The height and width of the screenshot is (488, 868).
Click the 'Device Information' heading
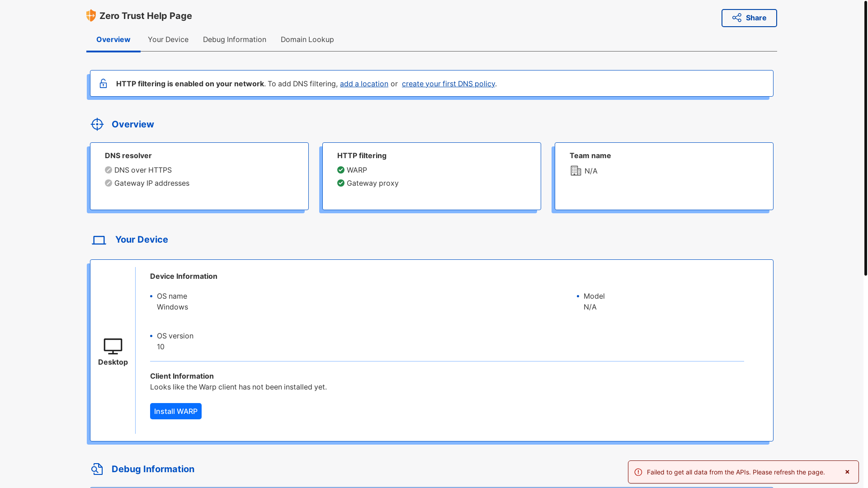click(x=184, y=276)
